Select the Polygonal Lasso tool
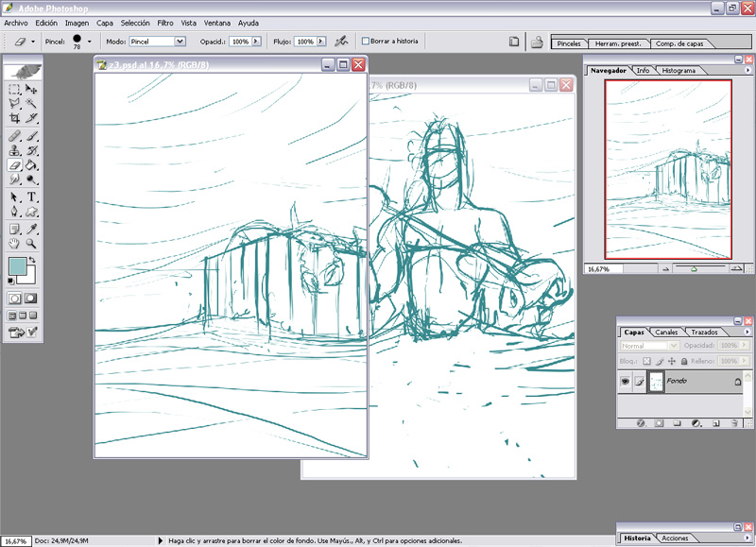 click(x=14, y=103)
